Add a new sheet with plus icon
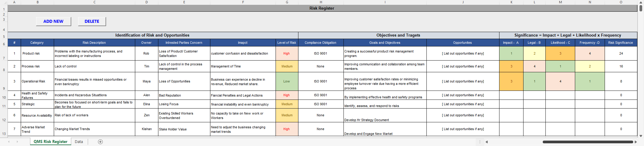 click(x=100, y=142)
